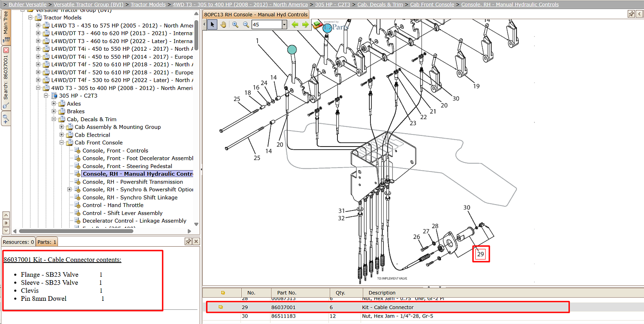Screen dimensions: 644x324
Task: Click the Cab Electrical folder icon
Action: click(x=70, y=134)
